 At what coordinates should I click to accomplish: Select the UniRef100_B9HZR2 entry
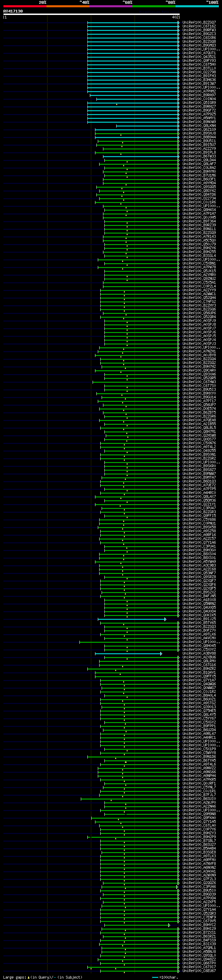point(199,669)
